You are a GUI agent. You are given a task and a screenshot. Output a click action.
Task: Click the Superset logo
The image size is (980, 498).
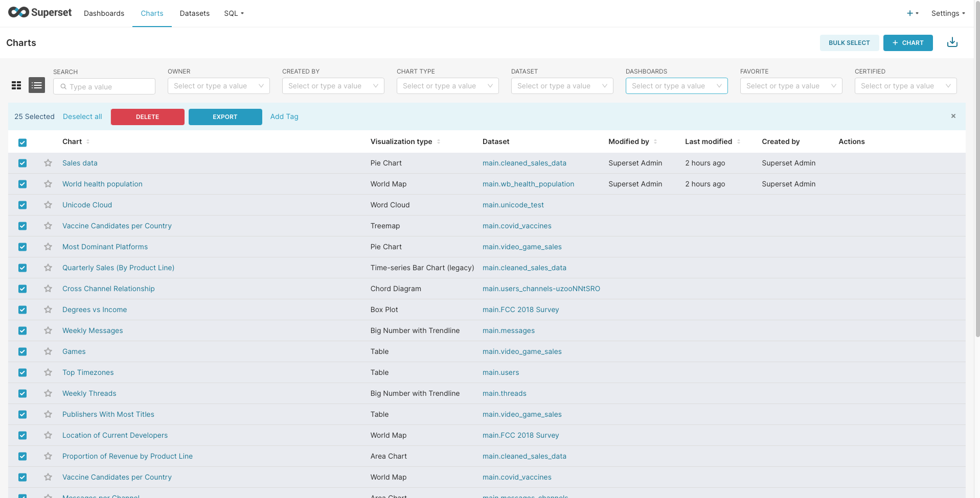pyautogui.click(x=40, y=13)
